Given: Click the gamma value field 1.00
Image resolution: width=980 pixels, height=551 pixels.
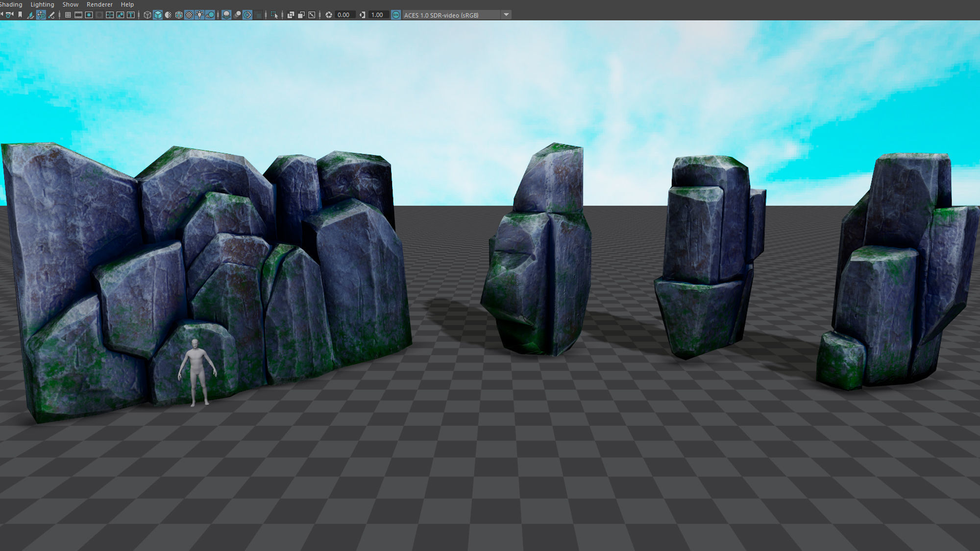Looking at the screenshot, I should click(x=379, y=15).
